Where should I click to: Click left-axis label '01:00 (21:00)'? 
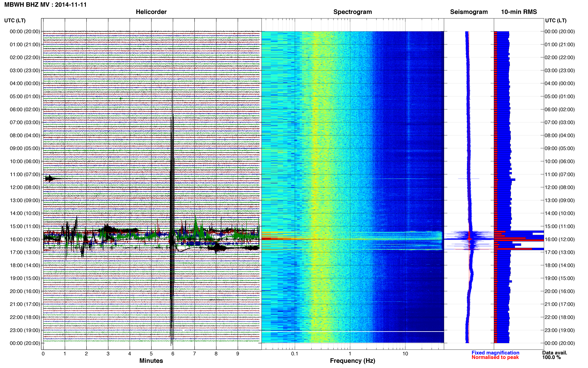(x=25, y=45)
